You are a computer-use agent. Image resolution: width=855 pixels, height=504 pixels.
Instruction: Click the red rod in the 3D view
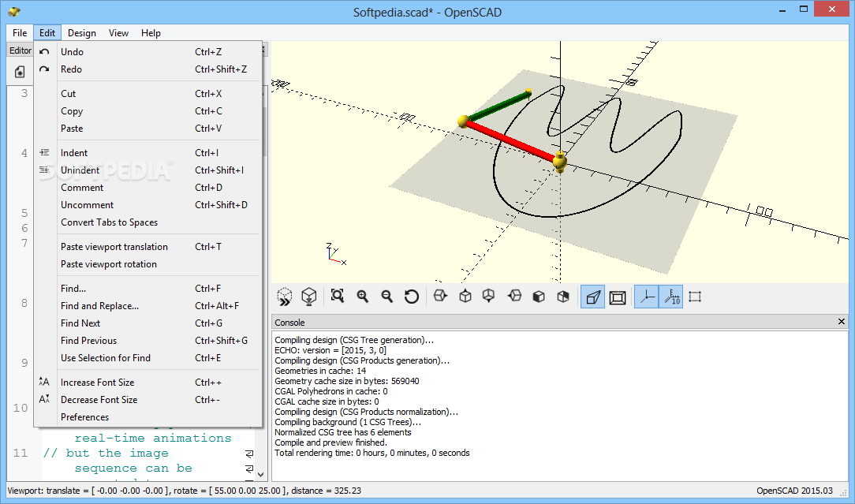[x=511, y=140]
